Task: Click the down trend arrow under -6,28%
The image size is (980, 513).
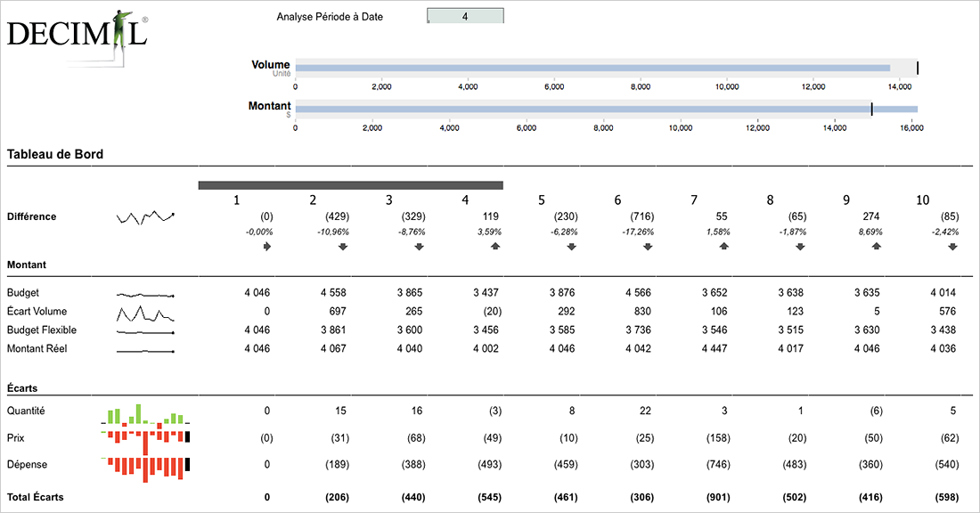Action: tap(572, 246)
